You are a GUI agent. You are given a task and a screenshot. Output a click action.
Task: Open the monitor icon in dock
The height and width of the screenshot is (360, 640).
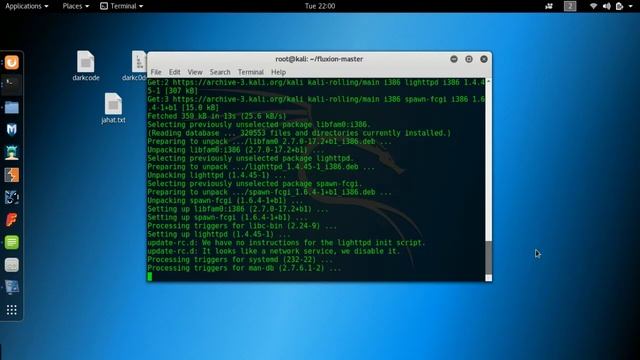[12, 288]
